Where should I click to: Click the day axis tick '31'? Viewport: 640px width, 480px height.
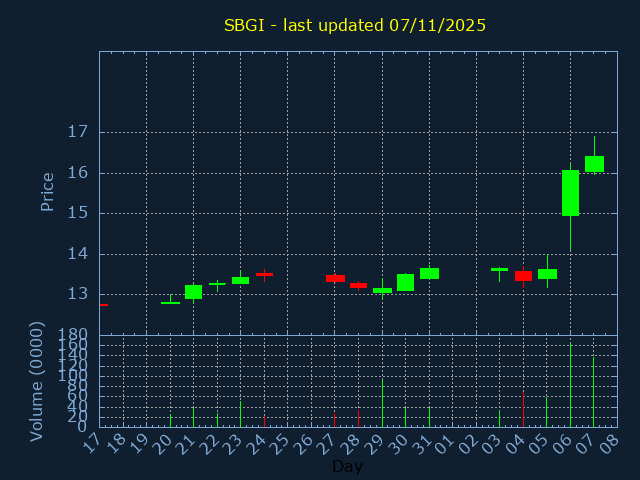tap(421, 443)
